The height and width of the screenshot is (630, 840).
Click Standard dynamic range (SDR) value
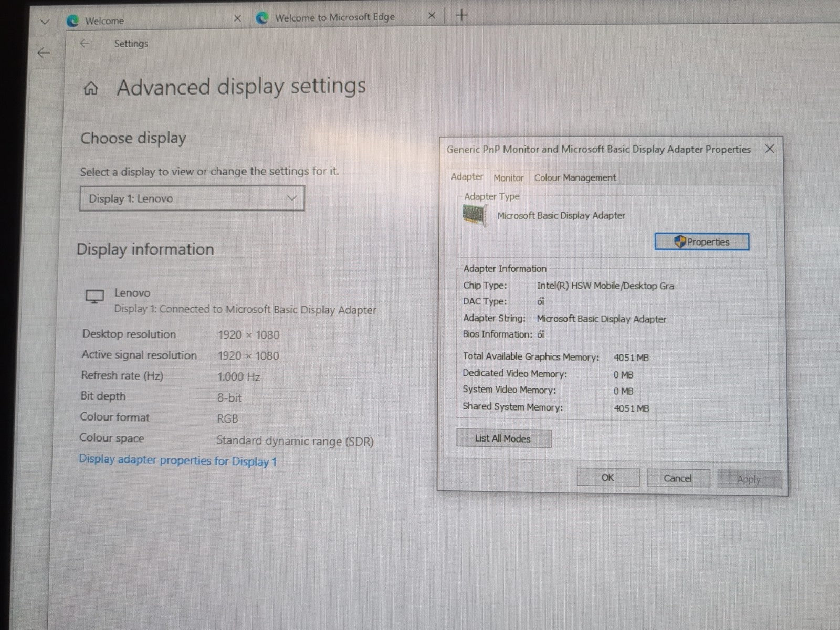pos(295,441)
